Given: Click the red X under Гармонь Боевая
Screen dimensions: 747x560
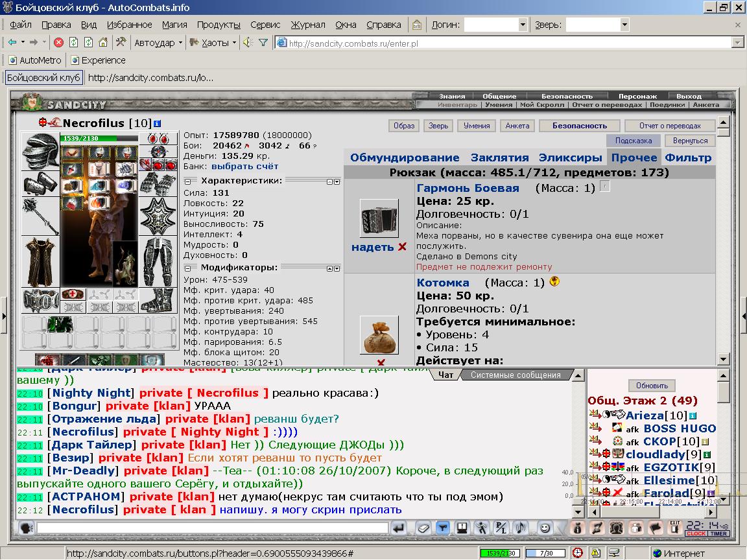Looking at the screenshot, I should point(403,247).
